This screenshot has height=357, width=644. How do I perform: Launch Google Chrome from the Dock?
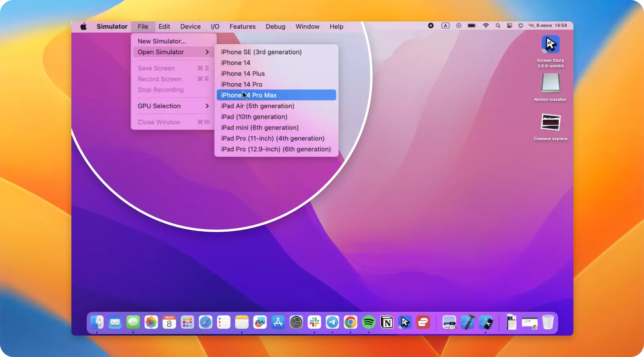(x=351, y=322)
